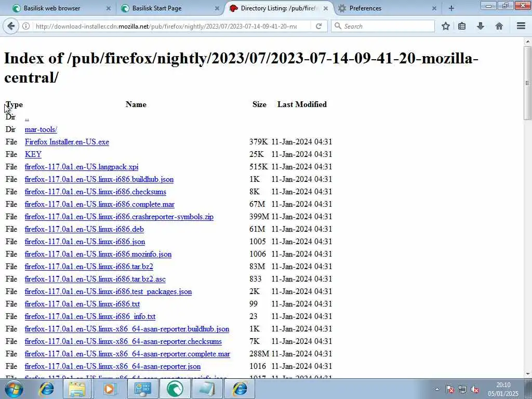This screenshot has width=532, height=399.
Task: Open linux-i686.checksums file link
Action: point(96,192)
